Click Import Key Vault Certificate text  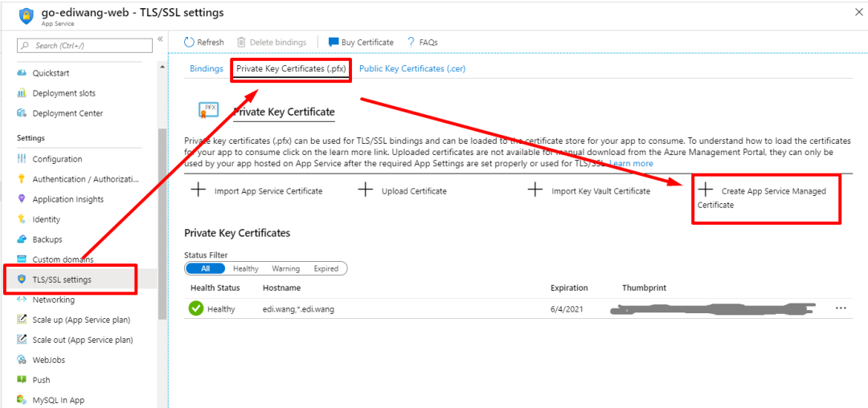pos(601,191)
